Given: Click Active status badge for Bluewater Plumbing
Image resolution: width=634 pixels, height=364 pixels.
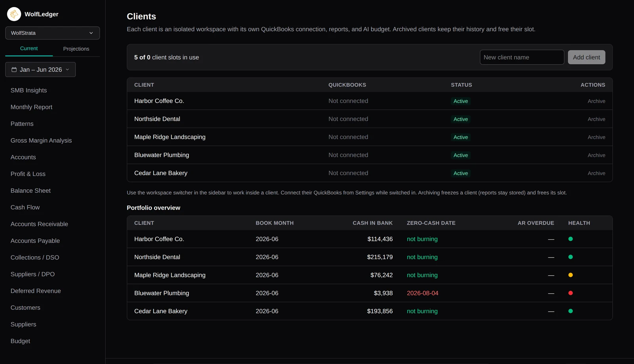Looking at the screenshot, I should coord(460,155).
